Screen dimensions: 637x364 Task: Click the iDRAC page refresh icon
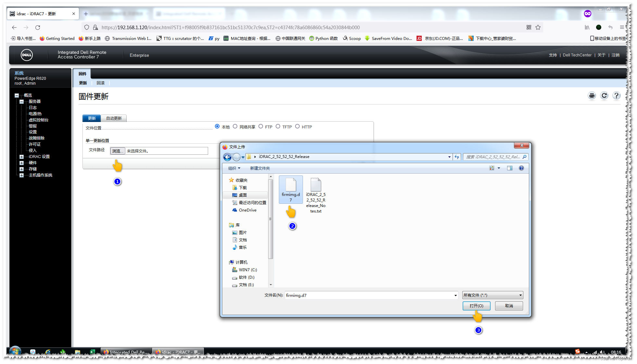click(x=604, y=96)
